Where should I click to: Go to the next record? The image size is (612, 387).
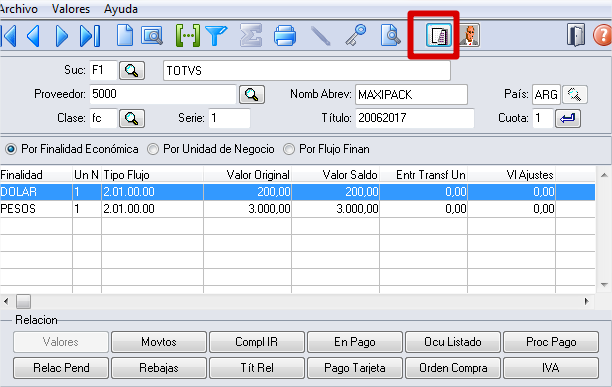click(x=62, y=36)
